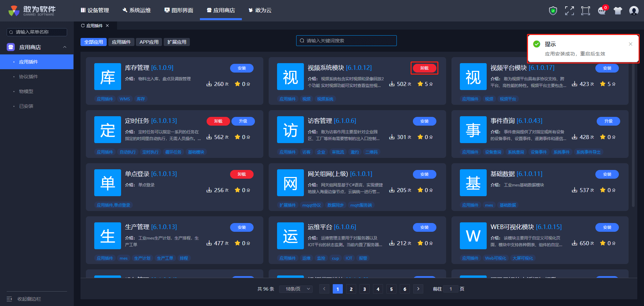The height and width of the screenshot is (306, 644).
Task: Open the 设备管理 top menu
Action: (95, 10)
